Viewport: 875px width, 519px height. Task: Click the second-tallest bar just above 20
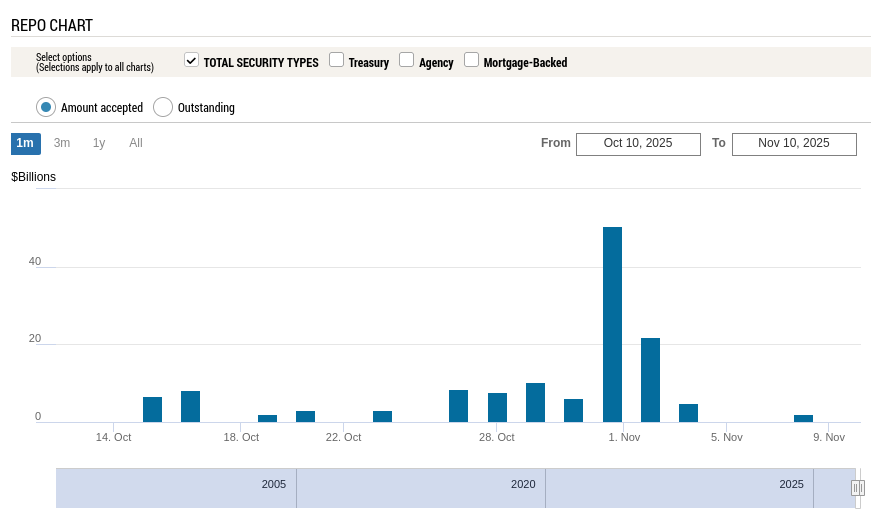[x=650, y=380]
